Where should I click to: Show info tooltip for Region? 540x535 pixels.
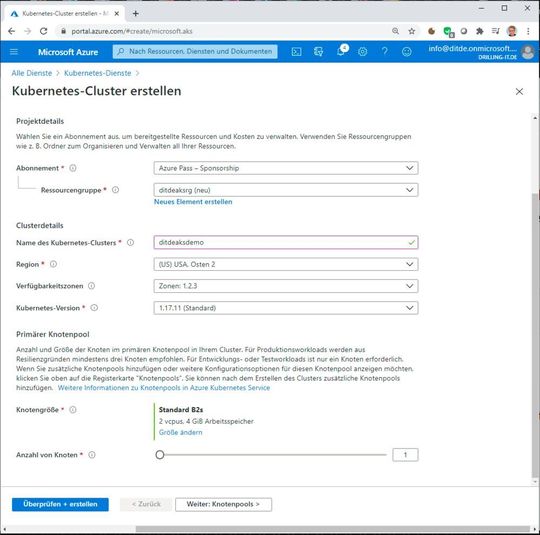point(53,264)
